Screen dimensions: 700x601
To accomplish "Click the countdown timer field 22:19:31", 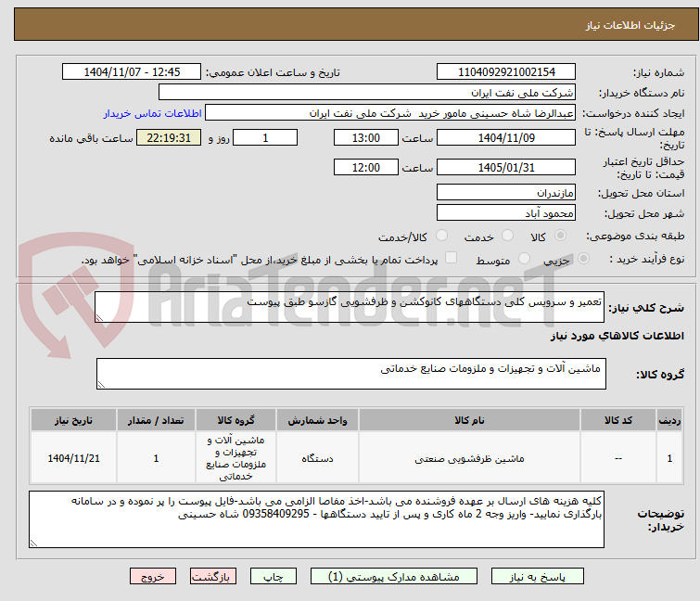I will click(x=169, y=137).
